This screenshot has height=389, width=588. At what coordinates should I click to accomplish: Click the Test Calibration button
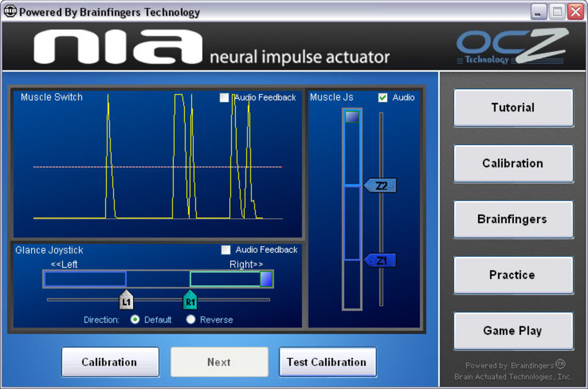(x=327, y=362)
